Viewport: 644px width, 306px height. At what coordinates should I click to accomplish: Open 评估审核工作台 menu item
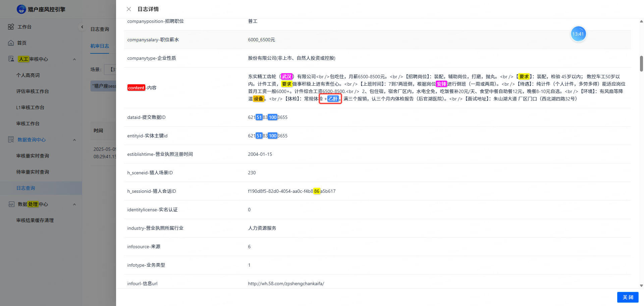(x=33, y=91)
